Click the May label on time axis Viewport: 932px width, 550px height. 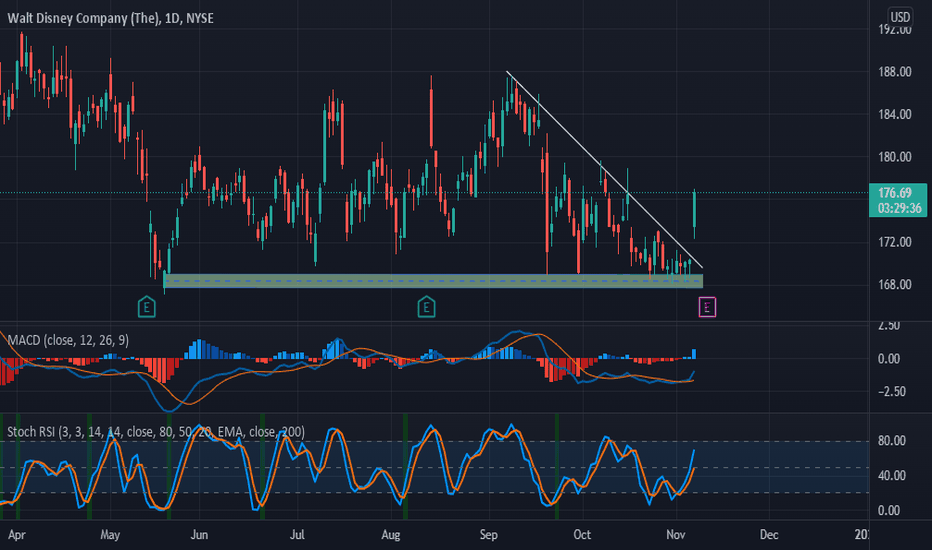110,535
